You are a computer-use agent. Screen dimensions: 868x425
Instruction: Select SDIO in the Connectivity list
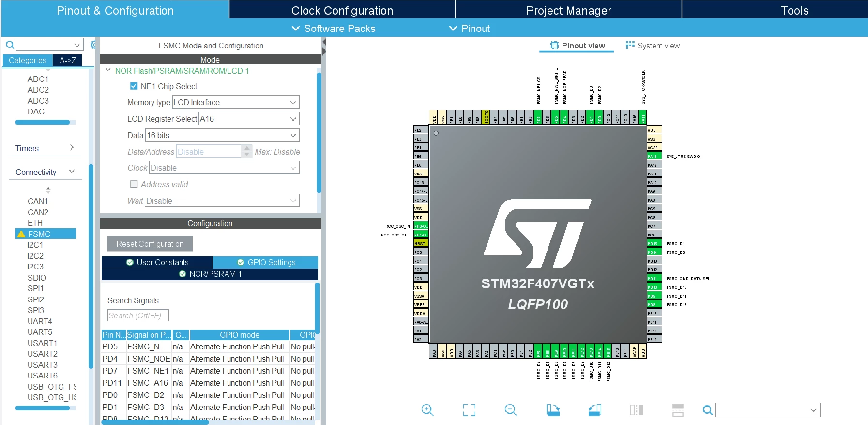(37, 278)
